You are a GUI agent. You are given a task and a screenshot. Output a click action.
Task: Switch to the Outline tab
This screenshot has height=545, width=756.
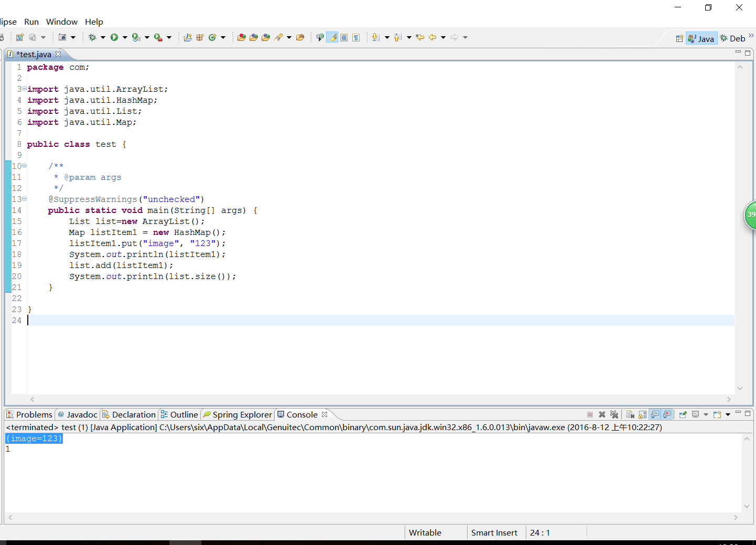[x=179, y=414]
